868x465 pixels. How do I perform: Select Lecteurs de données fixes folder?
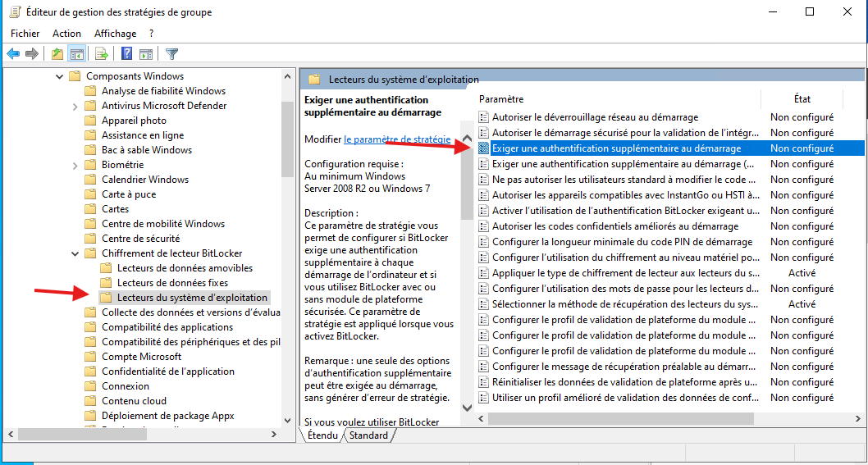click(x=172, y=283)
